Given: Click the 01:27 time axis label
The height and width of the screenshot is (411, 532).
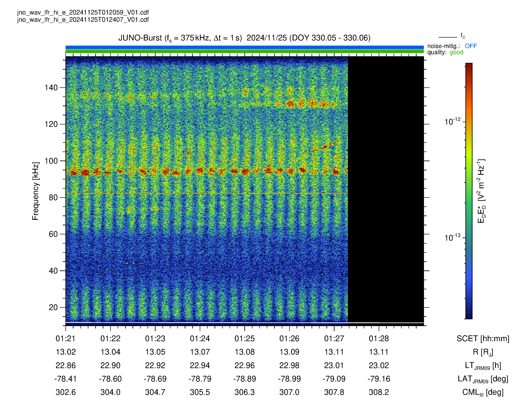Looking at the screenshot, I should click(334, 338).
